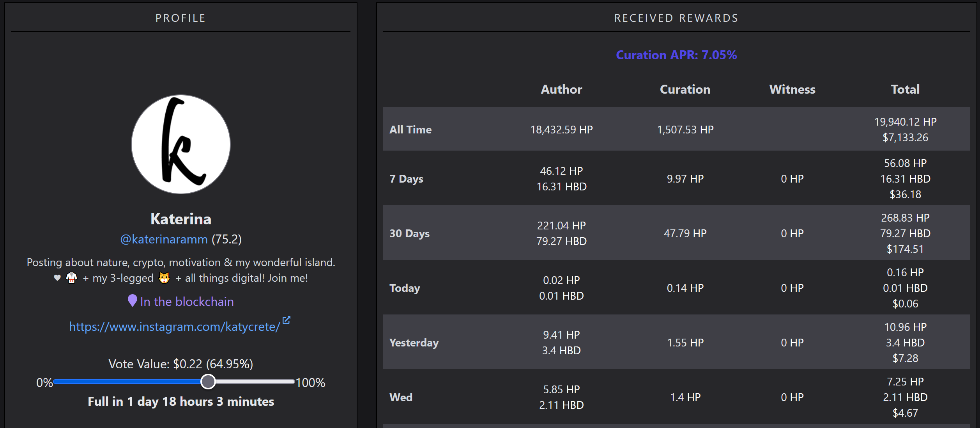Click the 18,432.59 HP author value
Viewport: 980px width, 428px height.
pyautogui.click(x=561, y=130)
